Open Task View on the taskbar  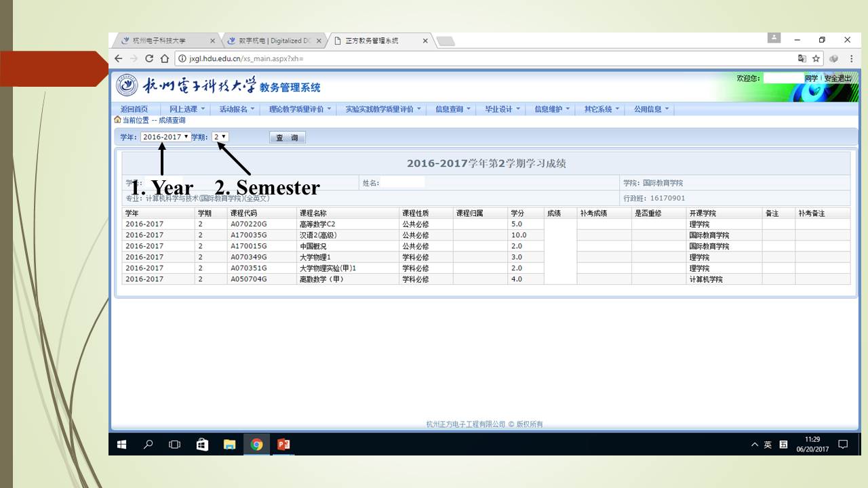[174, 445]
